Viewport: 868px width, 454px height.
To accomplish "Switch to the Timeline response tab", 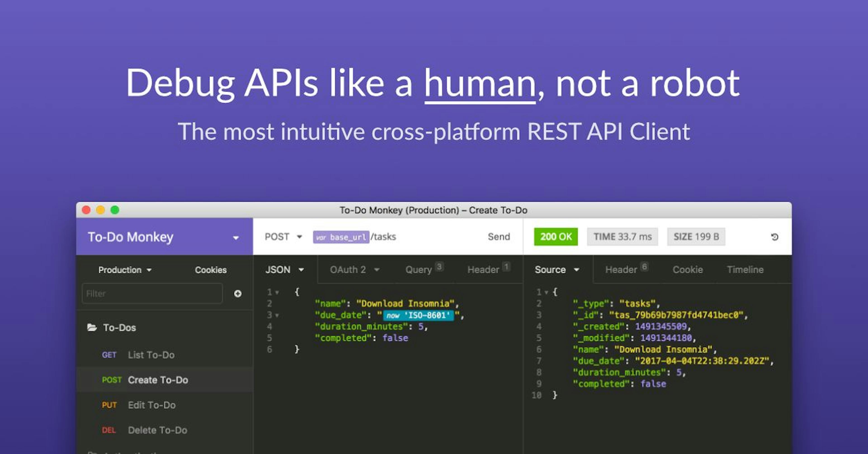I will tap(745, 270).
